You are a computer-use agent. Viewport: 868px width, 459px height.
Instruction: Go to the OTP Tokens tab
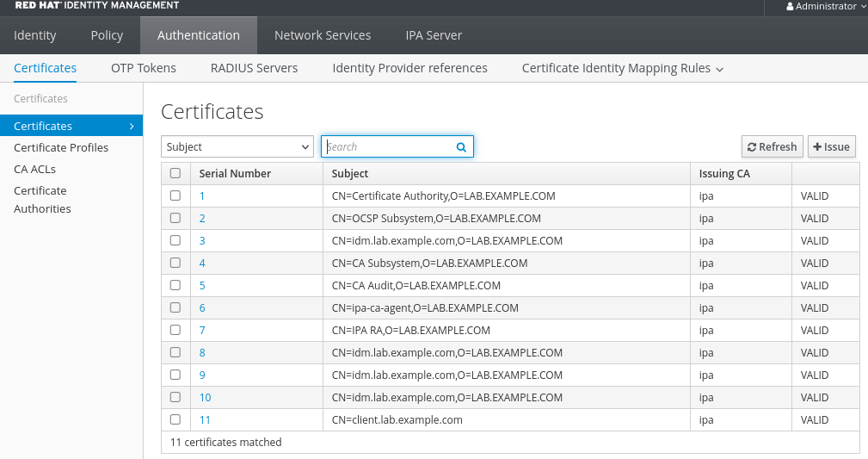tap(144, 68)
